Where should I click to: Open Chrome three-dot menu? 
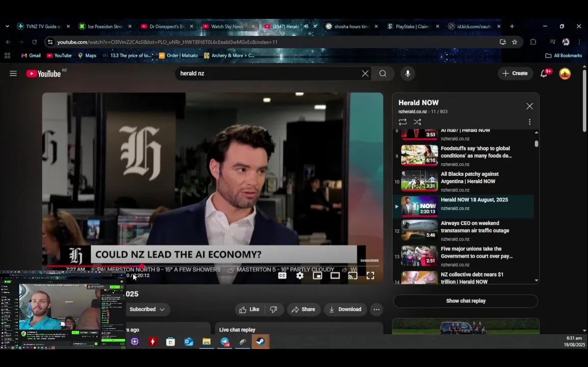(x=579, y=42)
